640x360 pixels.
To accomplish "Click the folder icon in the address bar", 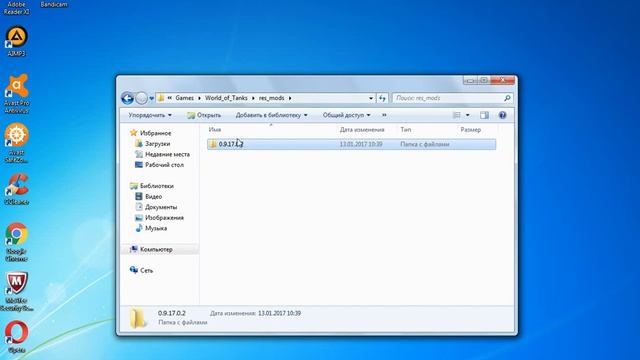I will pos(161,98).
